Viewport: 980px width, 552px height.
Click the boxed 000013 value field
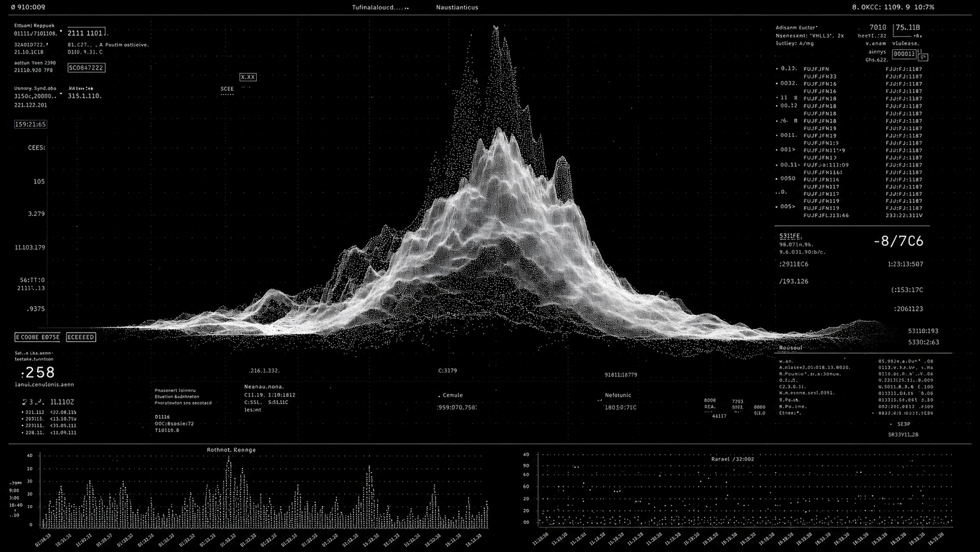tap(904, 54)
